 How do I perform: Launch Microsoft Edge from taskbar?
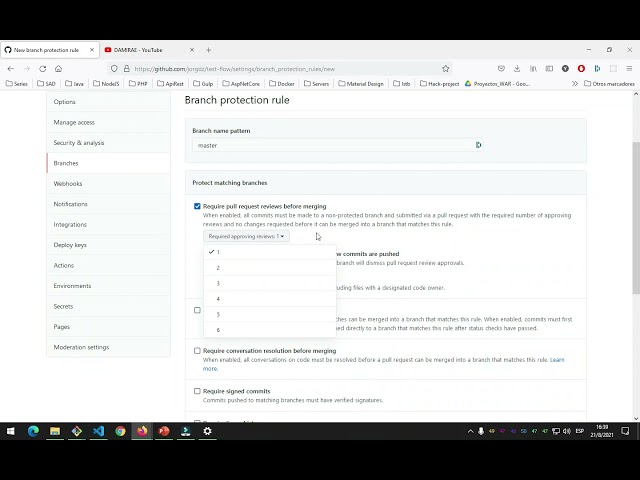click(33, 431)
